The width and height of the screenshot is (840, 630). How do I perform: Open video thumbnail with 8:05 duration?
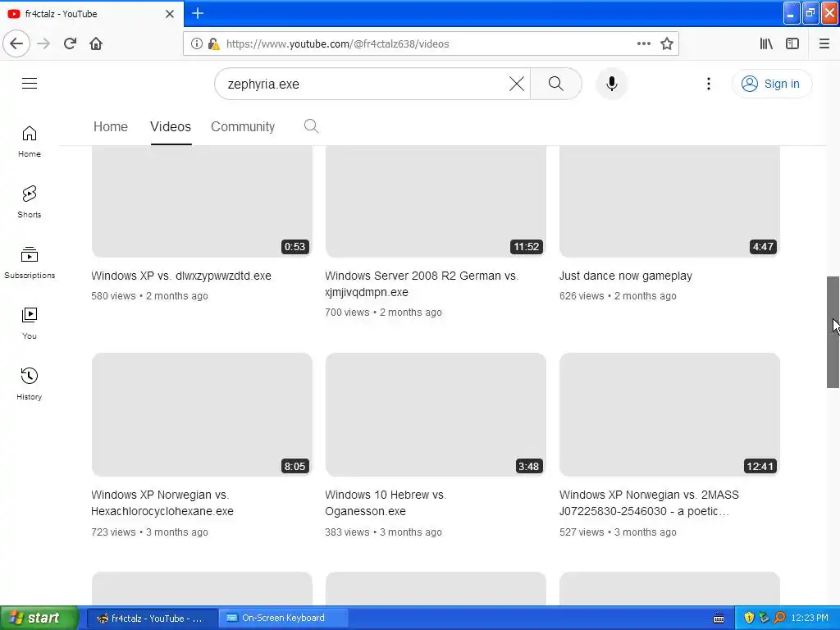pyautogui.click(x=202, y=414)
